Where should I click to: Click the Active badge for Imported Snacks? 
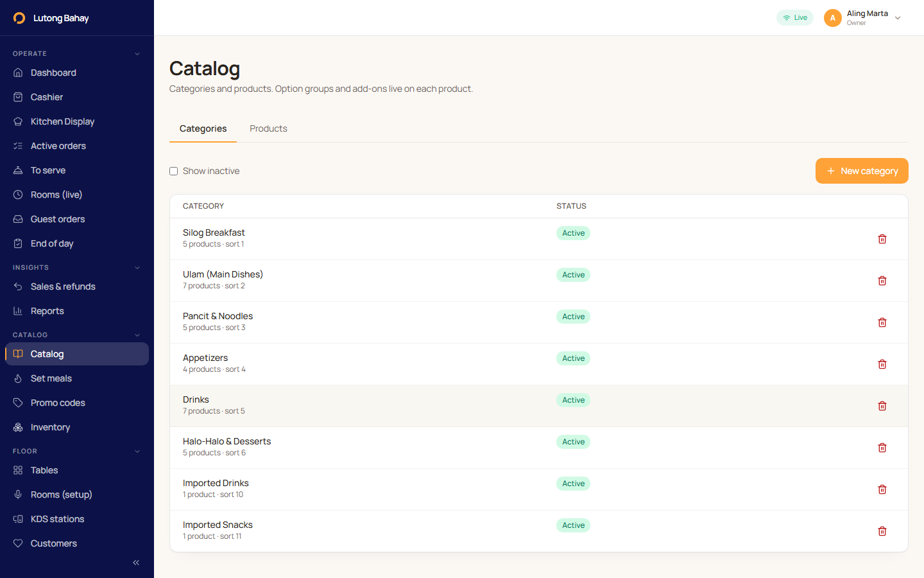(573, 525)
